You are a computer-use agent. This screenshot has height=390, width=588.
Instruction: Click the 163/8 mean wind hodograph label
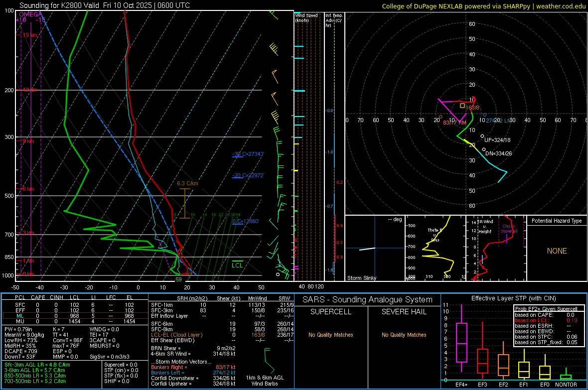point(472,108)
